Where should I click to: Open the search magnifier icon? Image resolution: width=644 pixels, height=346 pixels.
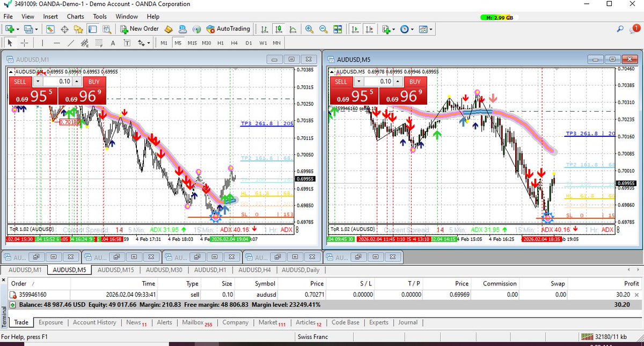620,29
